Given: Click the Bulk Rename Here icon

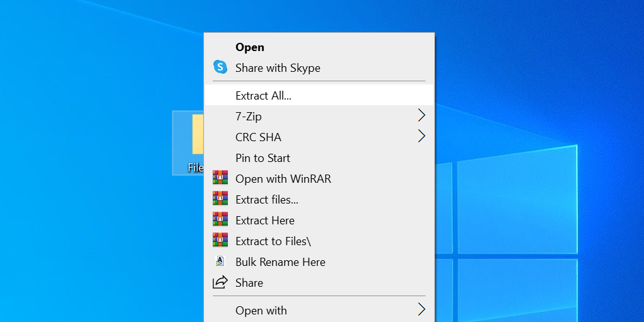Looking at the screenshot, I should pyautogui.click(x=220, y=262).
